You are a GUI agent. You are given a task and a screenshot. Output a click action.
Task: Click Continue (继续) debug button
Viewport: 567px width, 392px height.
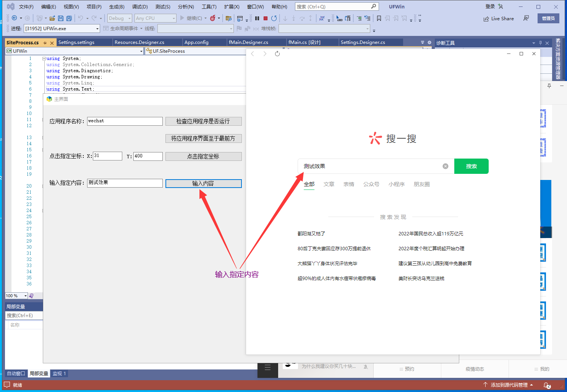click(x=191, y=18)
